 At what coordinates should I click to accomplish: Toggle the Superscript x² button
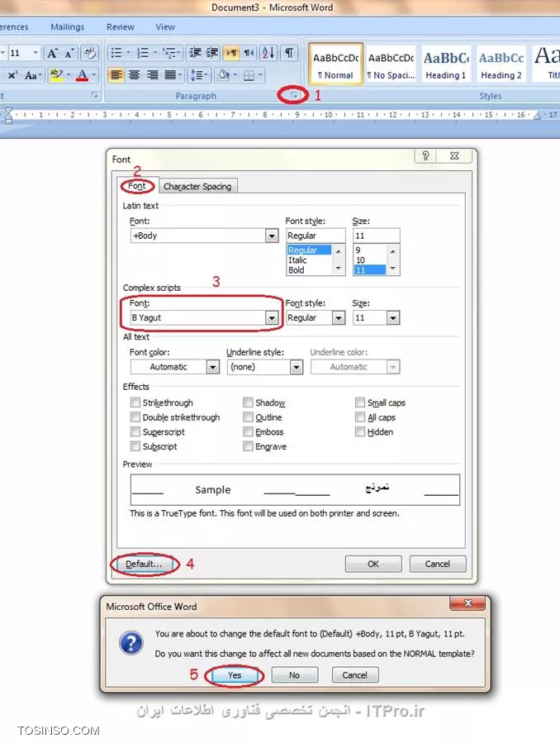pos(12,75)
